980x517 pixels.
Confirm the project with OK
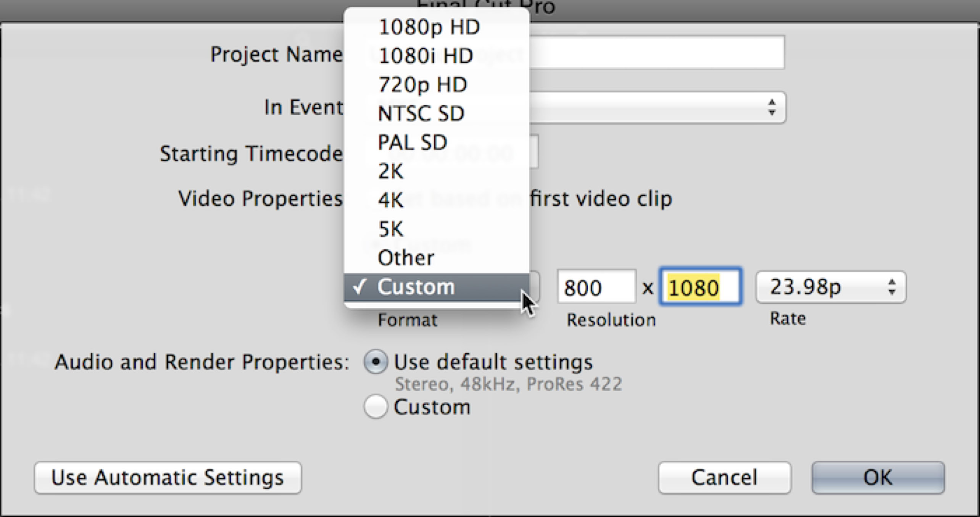pyautogui.click(x=878, y=478)
